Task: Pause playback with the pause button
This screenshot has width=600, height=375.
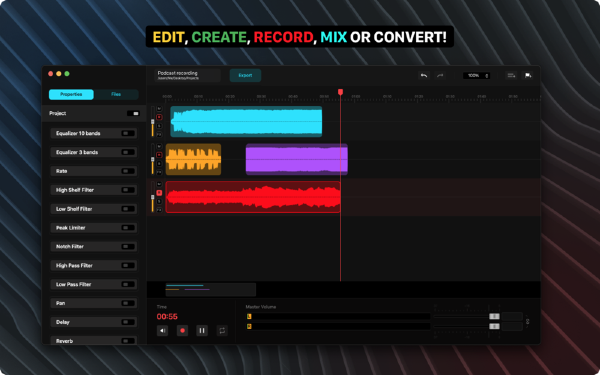Action: tap(202, 331)
